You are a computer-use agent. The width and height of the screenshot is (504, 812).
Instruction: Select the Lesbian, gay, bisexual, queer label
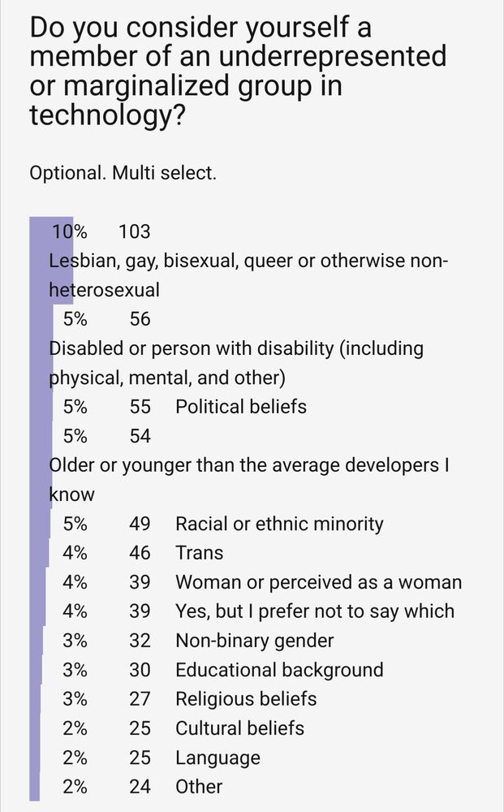pyautogui.click(x=248, y=275)
